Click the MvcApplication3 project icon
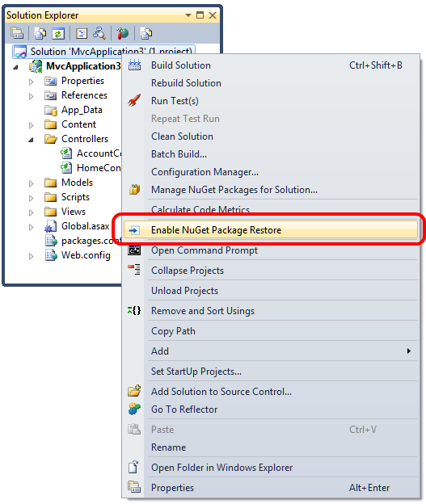Screen dimensions: 426x504 tap(36, 66)
